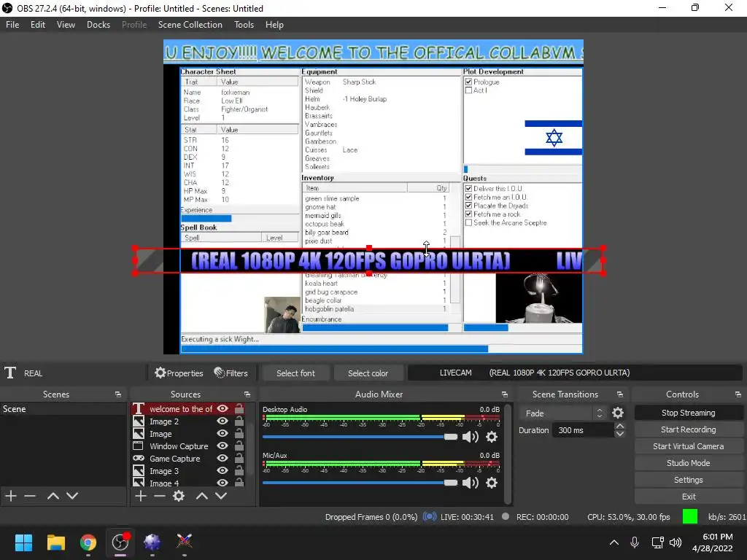Hide the Window Capture source

coord(222,446)
